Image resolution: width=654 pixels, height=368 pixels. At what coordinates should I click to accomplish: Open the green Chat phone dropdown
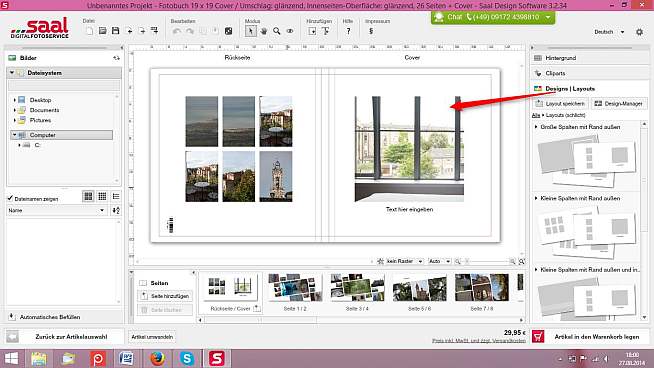tap(548, 17)
